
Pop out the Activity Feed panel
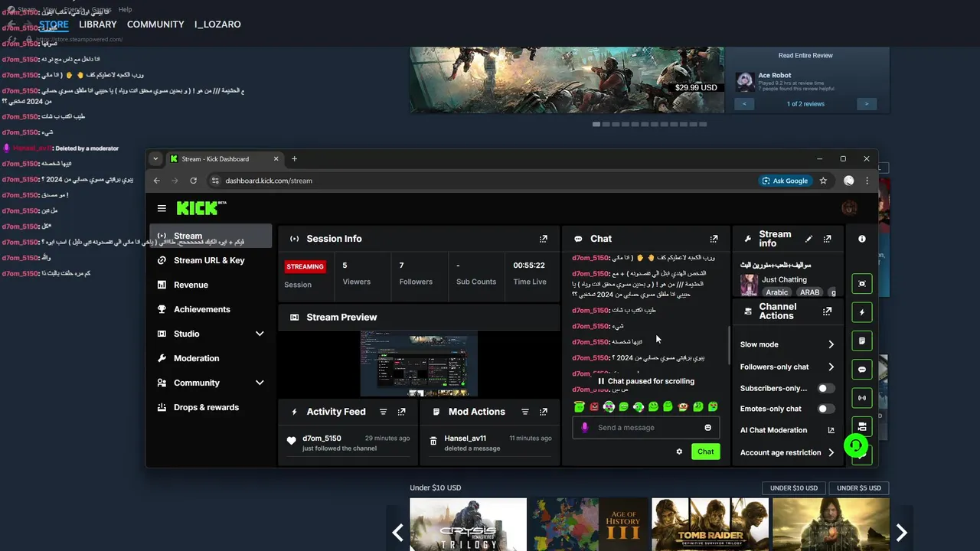[x=401, y=412]
